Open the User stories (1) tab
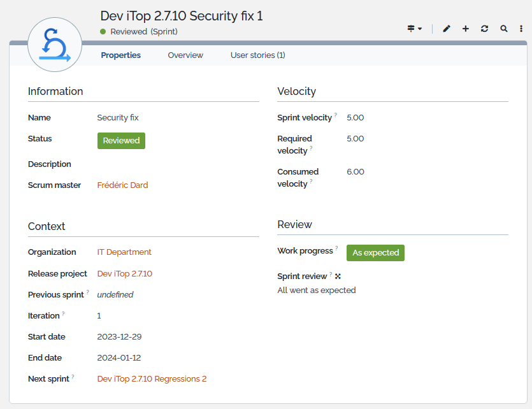The width and height of the screenshot is (532, 409). 257,55
